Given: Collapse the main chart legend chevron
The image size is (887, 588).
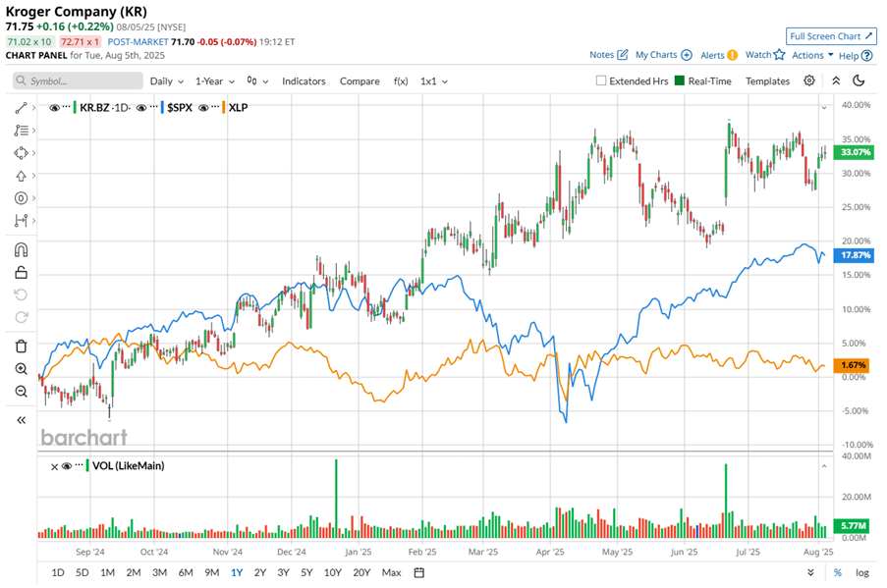Looking at the screenshot, I should 824,107.
